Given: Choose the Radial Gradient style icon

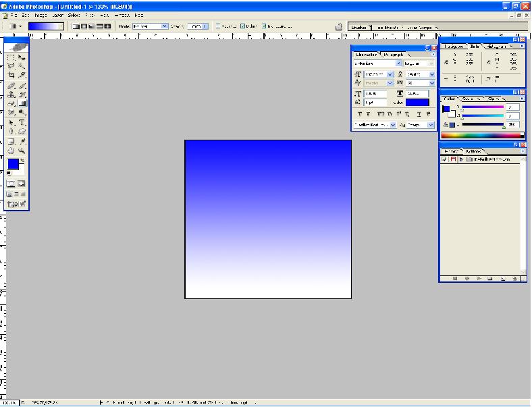Looking at the screenshot, I should click(x=84, y=26).
